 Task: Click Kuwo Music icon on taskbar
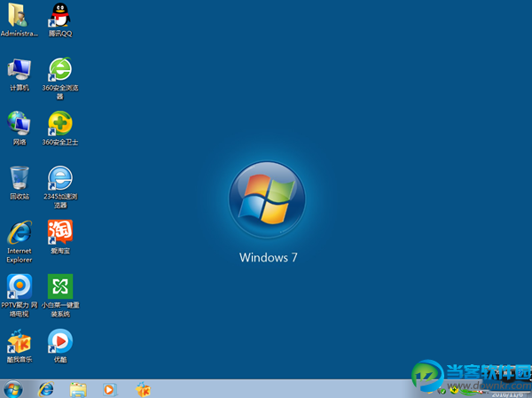(143, 389)
